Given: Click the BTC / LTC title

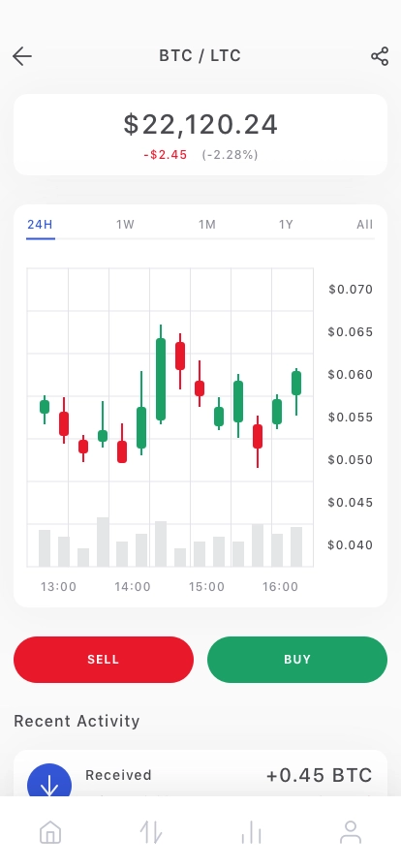Looking at the screenshot, I should (200, 56).
